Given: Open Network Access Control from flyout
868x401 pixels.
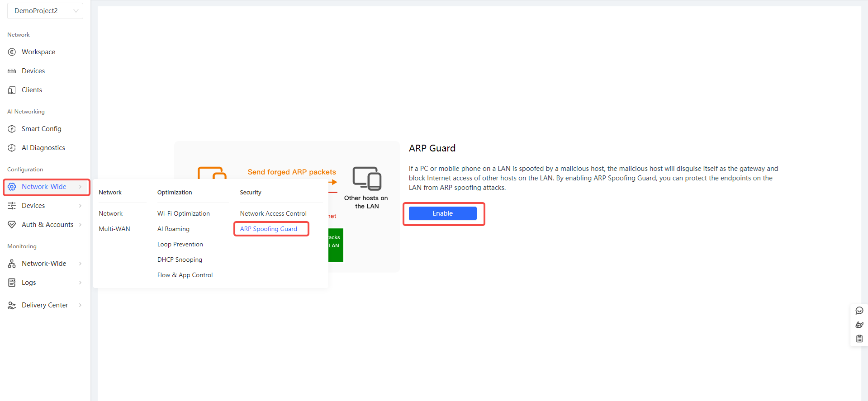Looking at the screenshot, I should 273,213.
